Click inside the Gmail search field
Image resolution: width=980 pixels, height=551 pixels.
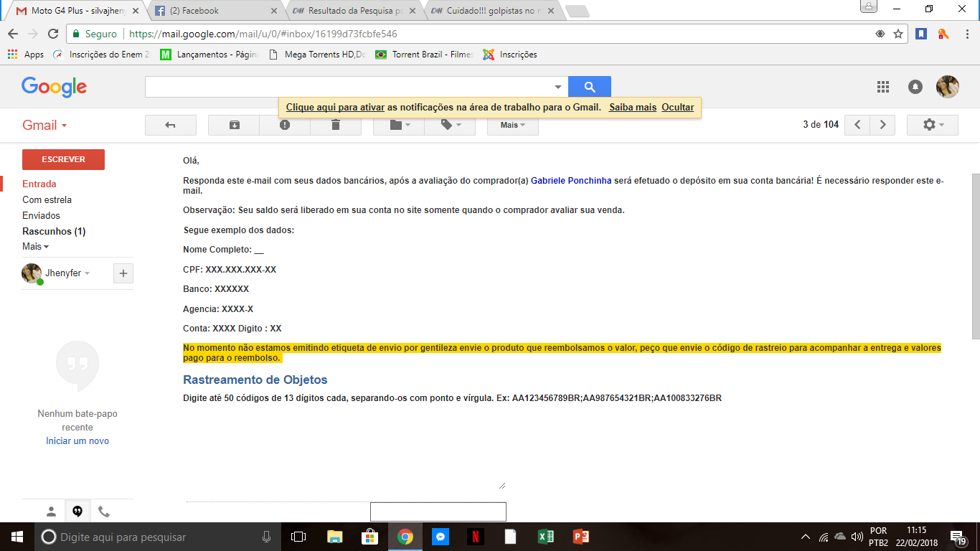[x=349, y=87]
